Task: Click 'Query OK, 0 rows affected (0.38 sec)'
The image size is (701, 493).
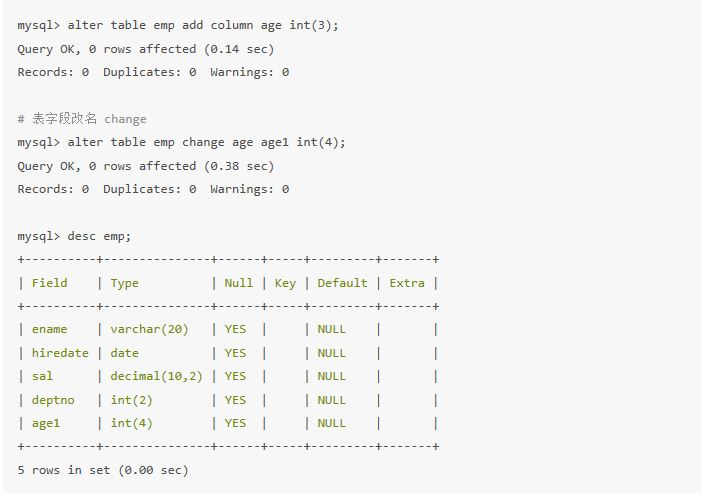Action: [x=145, y=166]
